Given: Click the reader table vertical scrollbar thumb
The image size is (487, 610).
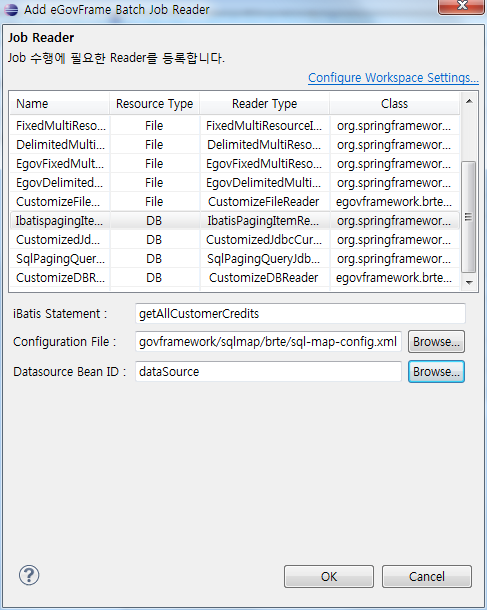Looking at the screenshot, I should [469, 217].
